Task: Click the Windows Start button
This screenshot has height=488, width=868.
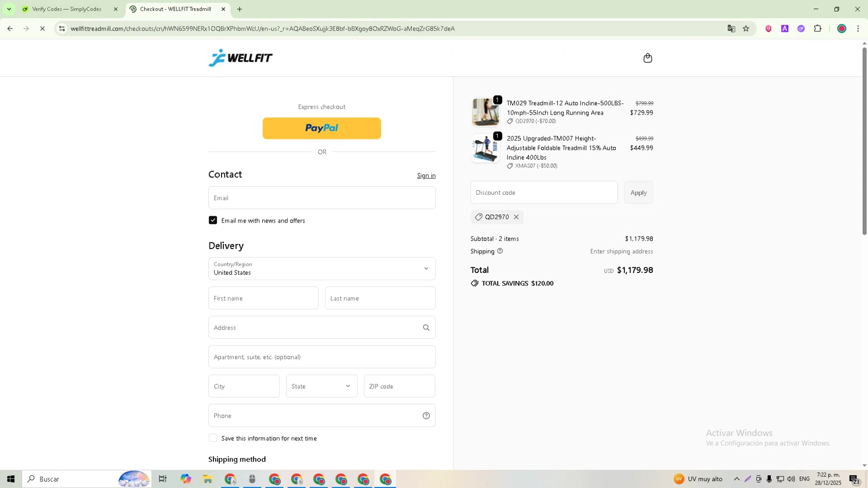Action: (10, 479)
